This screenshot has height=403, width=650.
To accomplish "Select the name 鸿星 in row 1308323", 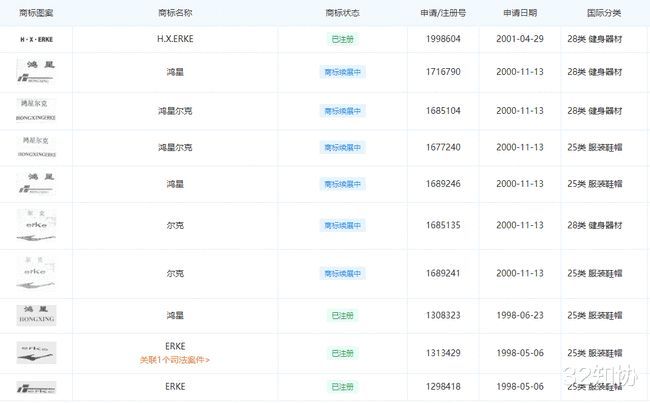I will (175, 316).
